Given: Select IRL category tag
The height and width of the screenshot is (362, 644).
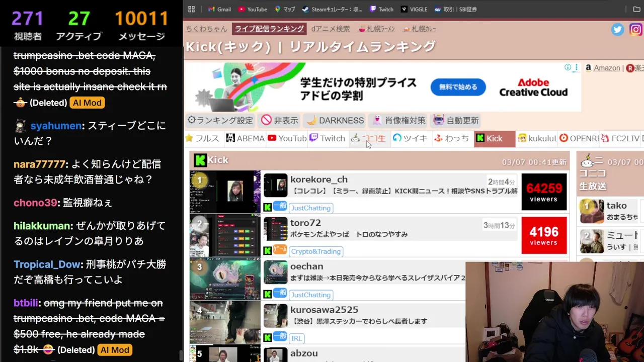Looking at the screenshot, I should point(296,338).
